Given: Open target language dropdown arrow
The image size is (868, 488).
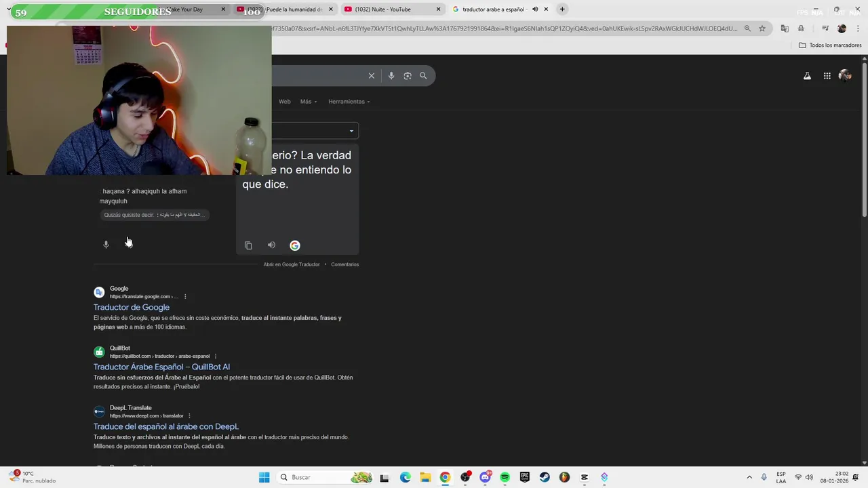Looking at the screenshot, I should (x=351, y=131).
